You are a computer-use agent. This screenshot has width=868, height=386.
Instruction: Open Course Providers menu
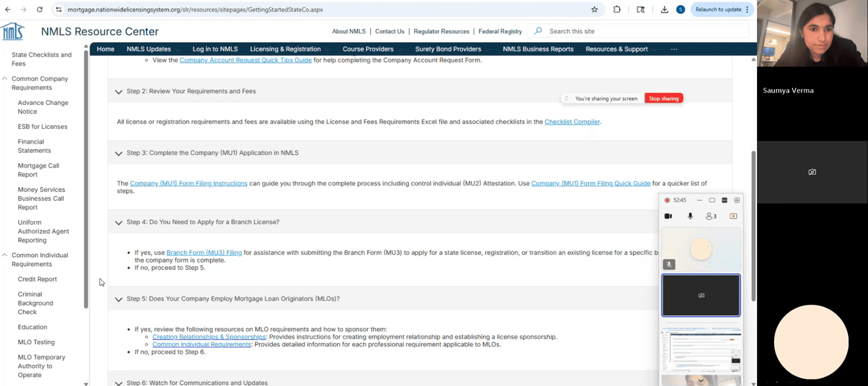pos(372,49)
